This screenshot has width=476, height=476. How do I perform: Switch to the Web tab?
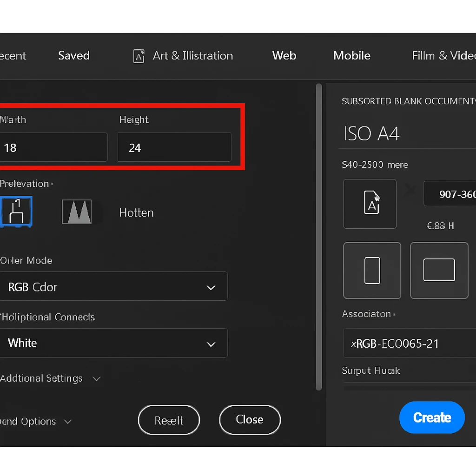[284, 56]
